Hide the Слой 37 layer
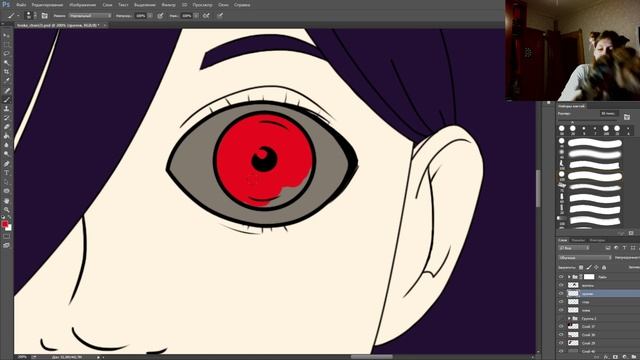 point(561,326)
